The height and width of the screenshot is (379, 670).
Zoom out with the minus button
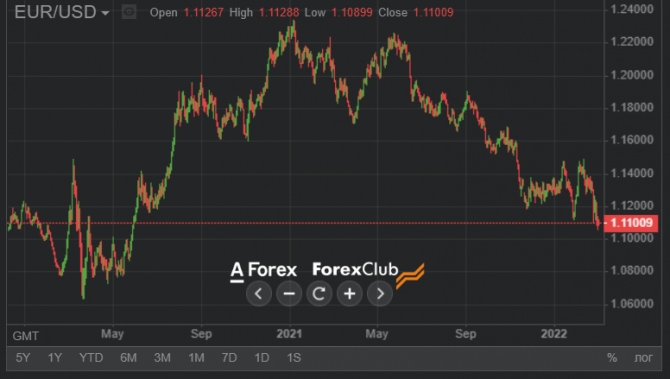(x=289, y=294)
